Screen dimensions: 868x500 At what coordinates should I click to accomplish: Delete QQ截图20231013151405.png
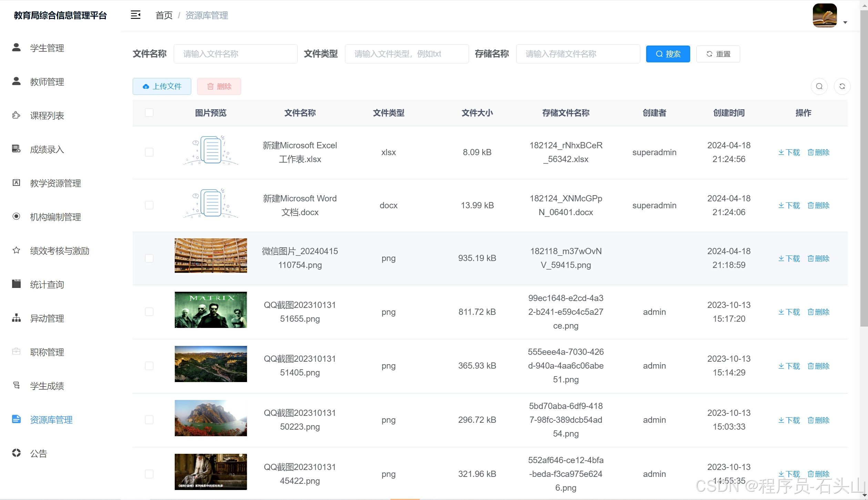coord(818,366)
